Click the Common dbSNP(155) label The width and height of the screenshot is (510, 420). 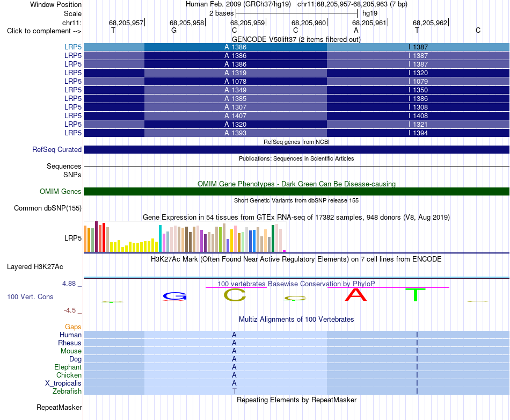coord(48,208)
